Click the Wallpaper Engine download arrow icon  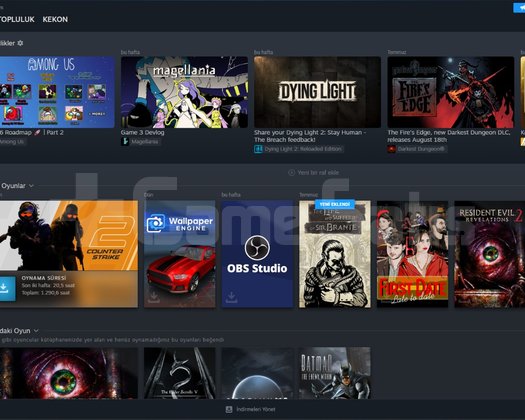(154, 297)
